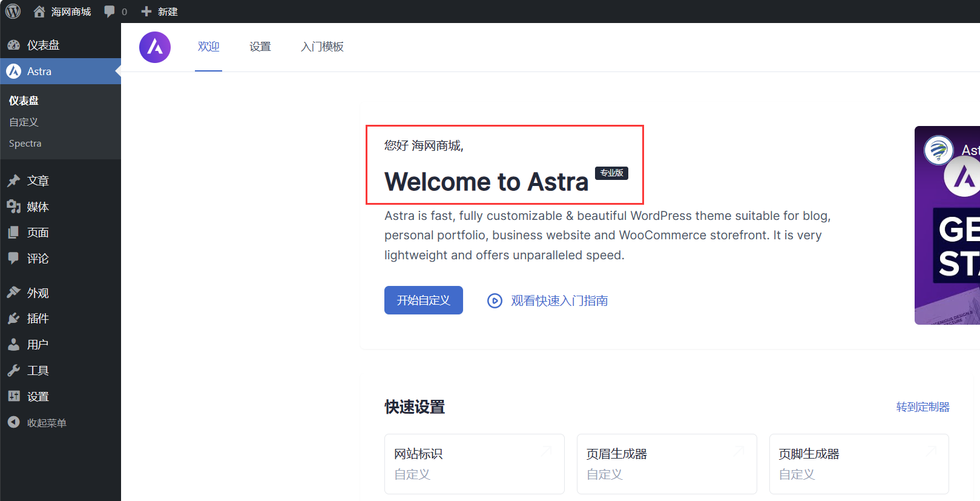The image size is (980, 501).
Task: Click the play icon for quick guide
Action: pyautogui.click(x=495, y=300)
